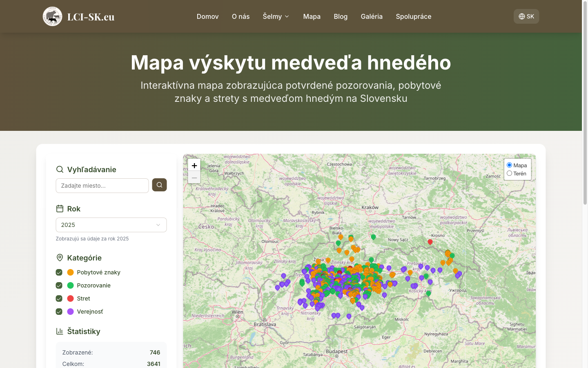
Task: Click the LCI-SK.eu site title
Action: coord(91,17)
